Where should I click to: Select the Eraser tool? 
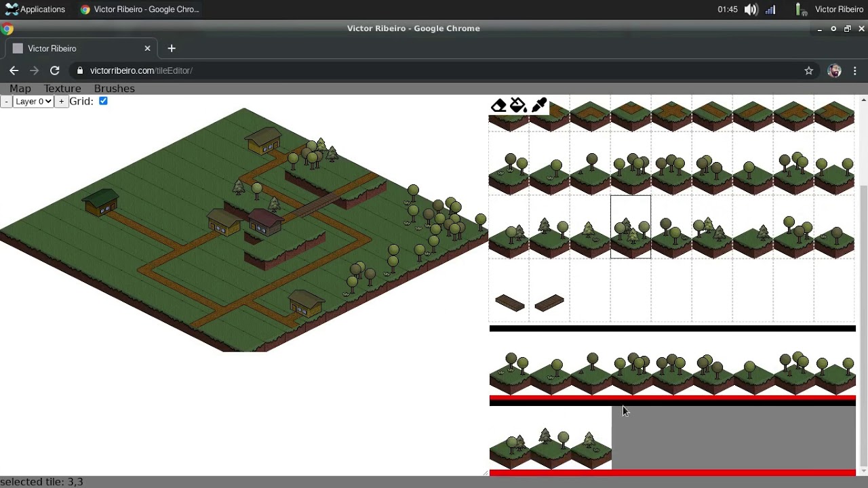(498, 105)
